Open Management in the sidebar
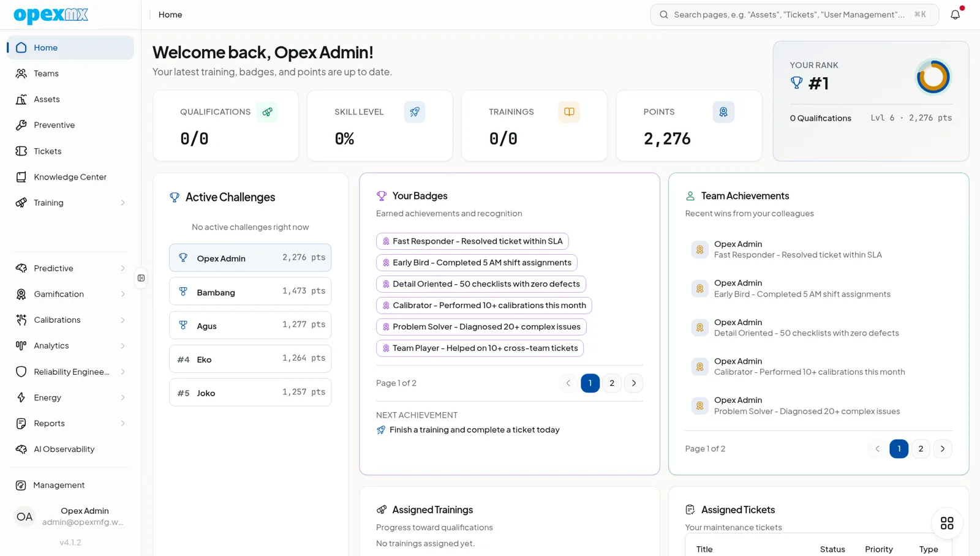This screenshot has width=980, height=556. point(70,485)
